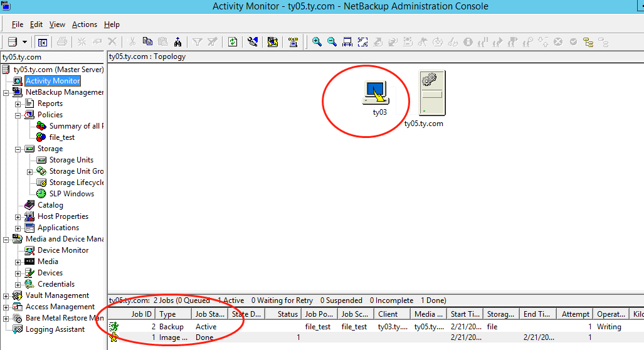Image resolution: width=644 pixels, height=350 pixels.
Task: Click the network antenna computer toolbar icon
Action: [x=293, y=41]
